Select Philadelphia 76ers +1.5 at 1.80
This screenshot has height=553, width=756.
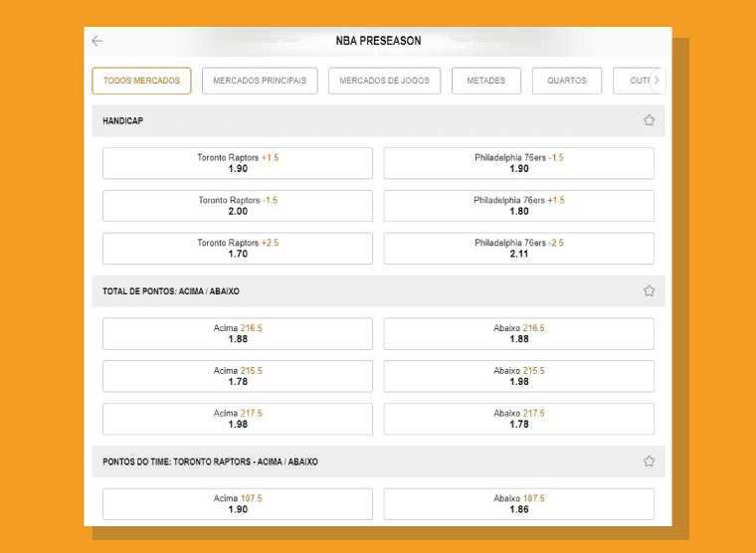[519, 206]
